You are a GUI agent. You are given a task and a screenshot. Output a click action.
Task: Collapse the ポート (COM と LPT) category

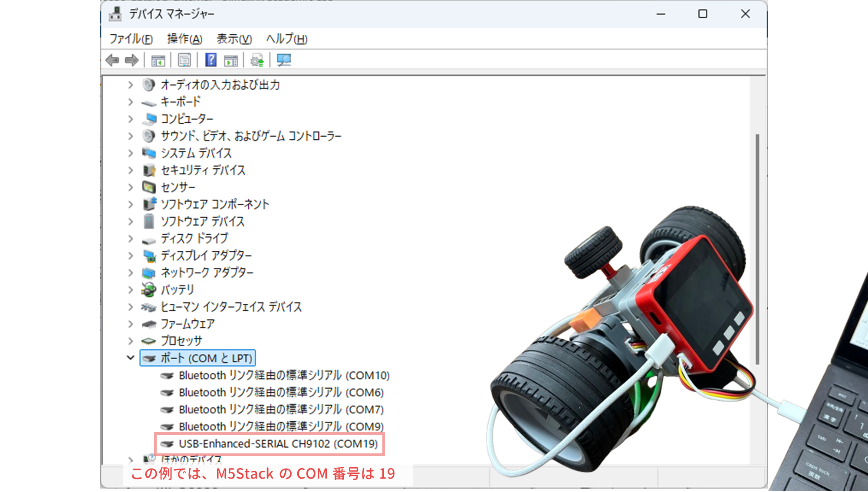click(131, 358)
